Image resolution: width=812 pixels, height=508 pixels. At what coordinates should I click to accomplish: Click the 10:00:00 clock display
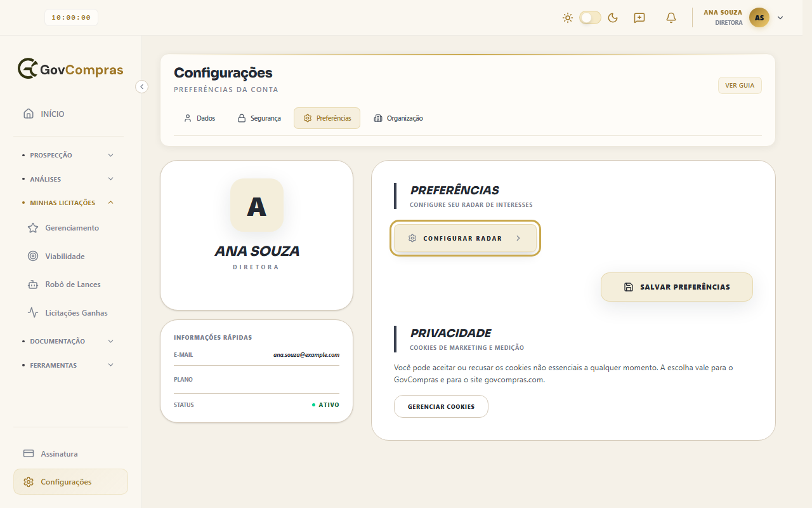point(71,17)
